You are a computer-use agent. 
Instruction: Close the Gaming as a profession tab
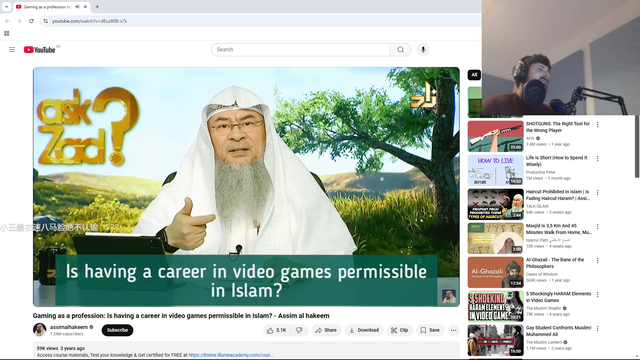click(85, 7)
